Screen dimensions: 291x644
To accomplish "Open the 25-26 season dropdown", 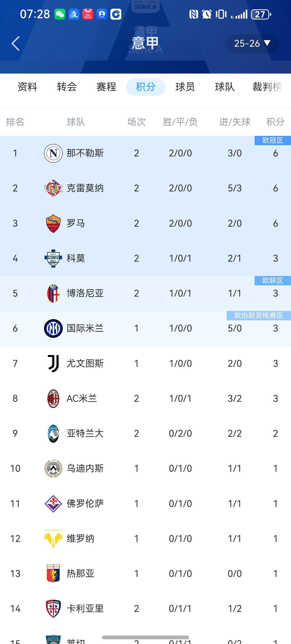I will (252, 44).
